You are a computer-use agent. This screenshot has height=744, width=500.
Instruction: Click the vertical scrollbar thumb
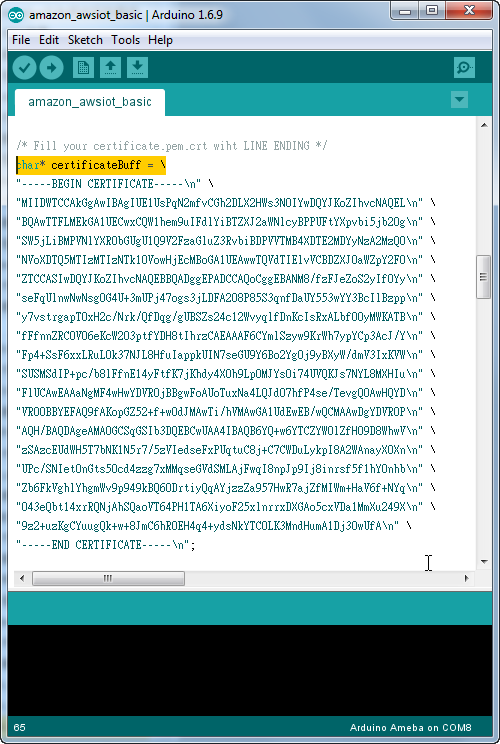(483, 277)
